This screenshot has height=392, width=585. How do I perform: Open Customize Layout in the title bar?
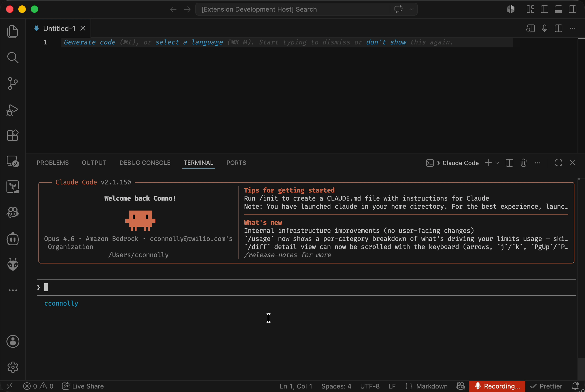(x=531, y=9)
